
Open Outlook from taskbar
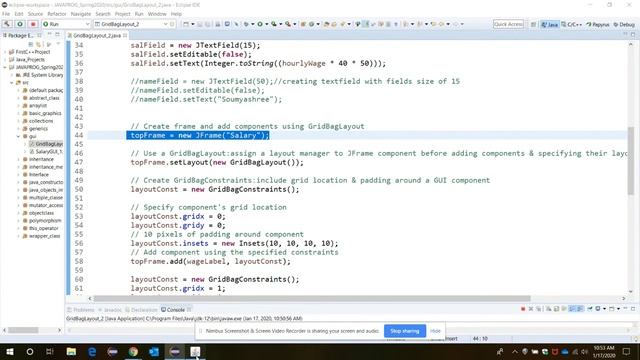(154, 351)
